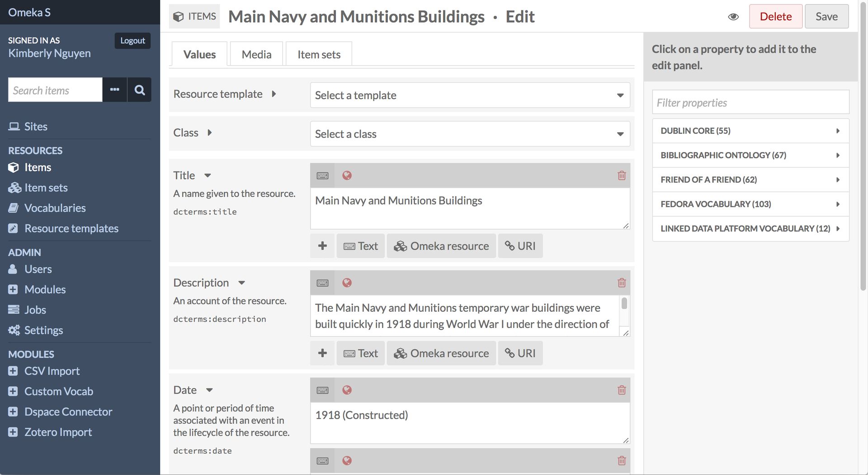This screenshot has height=475, width=868.
Task: Click the plus button under Title field
Action: [322, 246]
